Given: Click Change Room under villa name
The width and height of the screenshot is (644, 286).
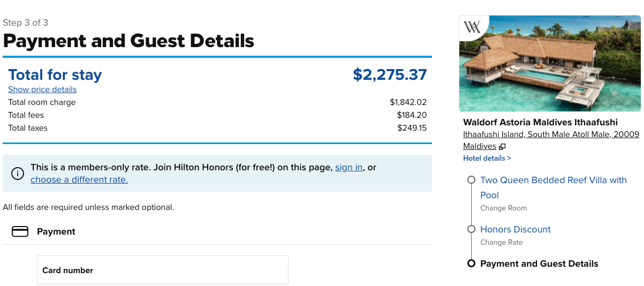Looking at the screenshot, I should click(x=503, y=208).
